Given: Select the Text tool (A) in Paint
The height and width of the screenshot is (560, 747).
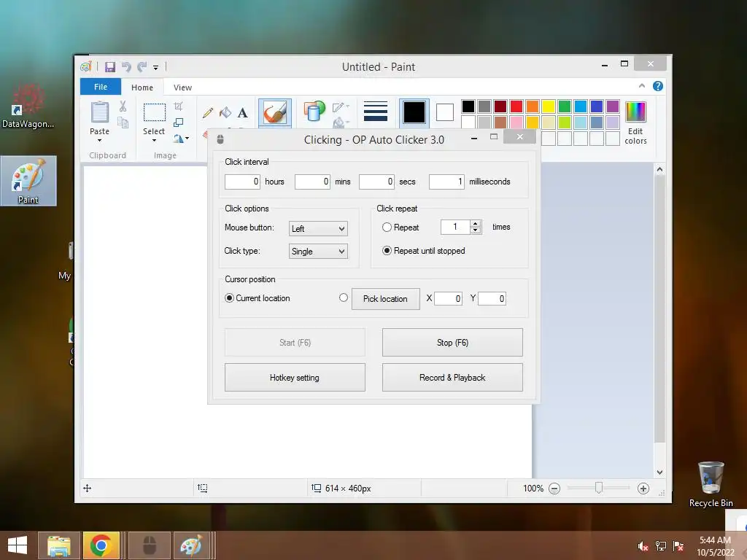Looking at the screenshot, I should (x=242, y=113).
